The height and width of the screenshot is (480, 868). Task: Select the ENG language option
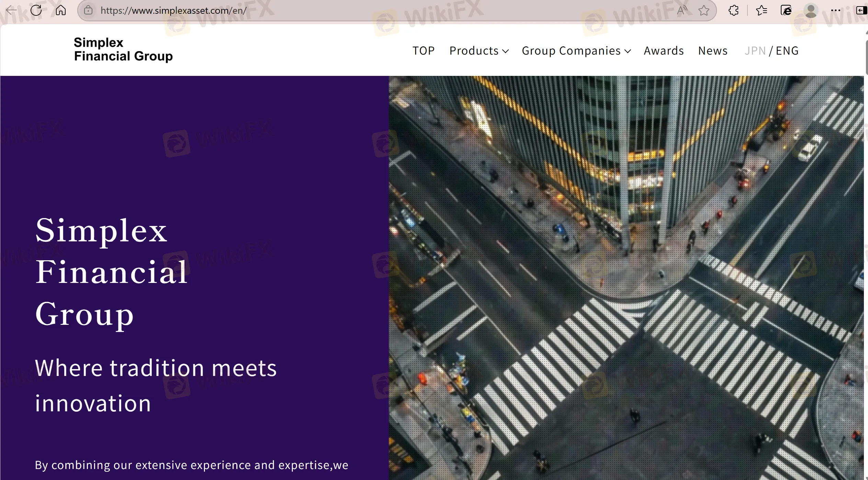787,51
